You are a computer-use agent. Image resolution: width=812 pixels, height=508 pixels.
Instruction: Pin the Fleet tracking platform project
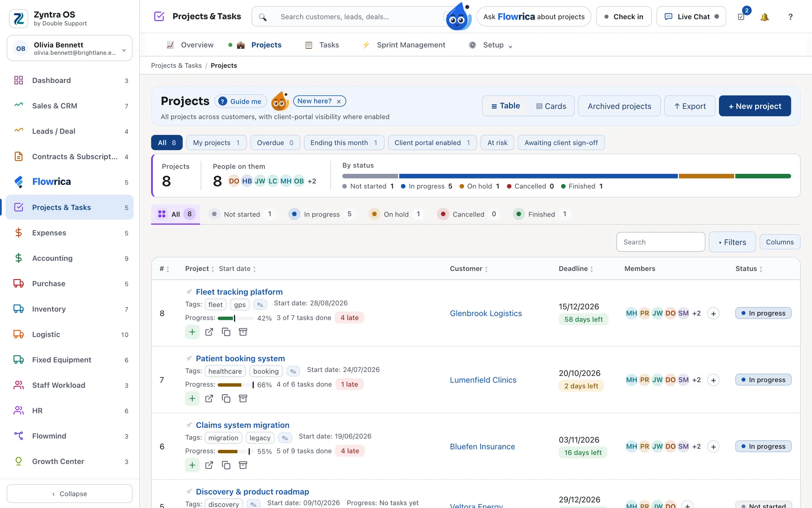coord(189,292)
